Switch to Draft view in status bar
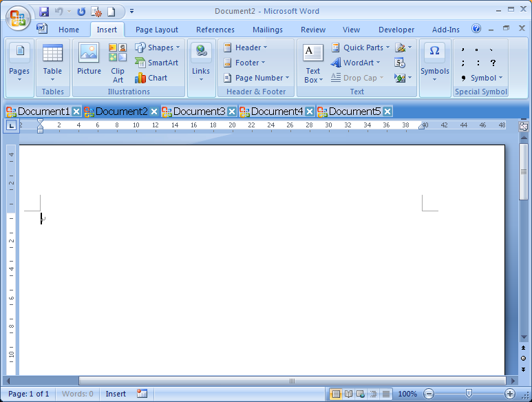The height and width of the screenshot is (402, 532). 386,394
